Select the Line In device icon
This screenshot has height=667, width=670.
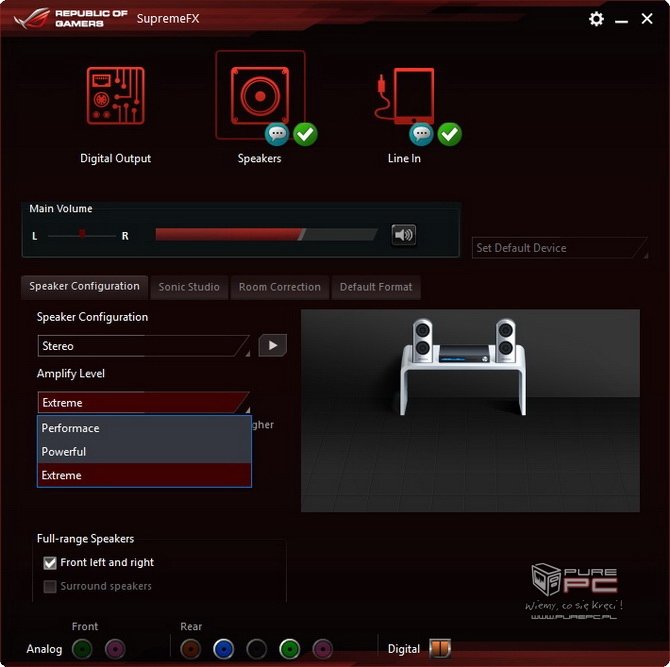pyautogui.click(x=404, y=96)
